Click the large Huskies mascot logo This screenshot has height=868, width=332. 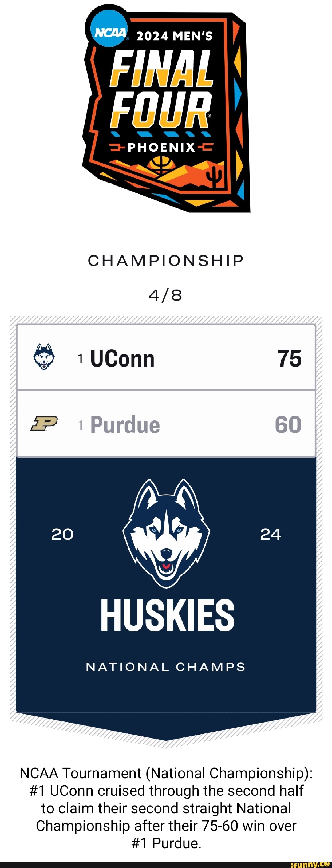(x=166, y=533)
